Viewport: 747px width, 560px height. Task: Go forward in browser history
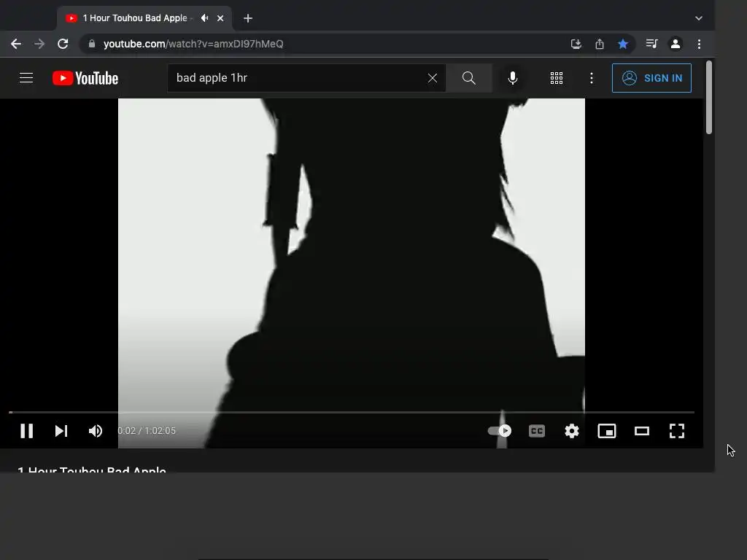[39, 44]
